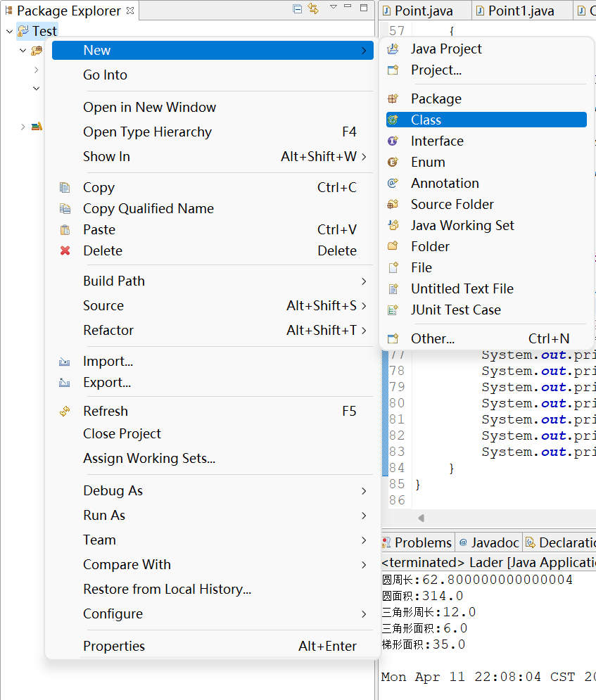The image size is (596, 700).
Task: Click the Source Folder icon
Action: pos(393,205)
